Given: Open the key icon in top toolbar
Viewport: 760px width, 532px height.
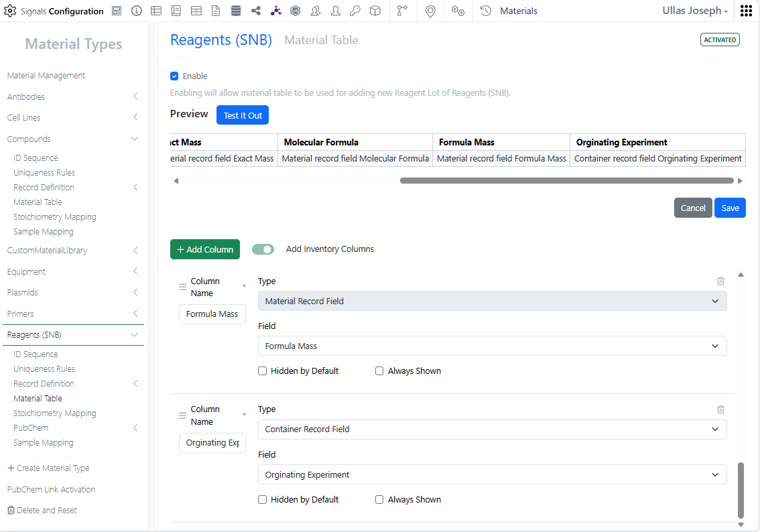Looking at the screenshot, I should pyautogui.click(x=355, y=11).
